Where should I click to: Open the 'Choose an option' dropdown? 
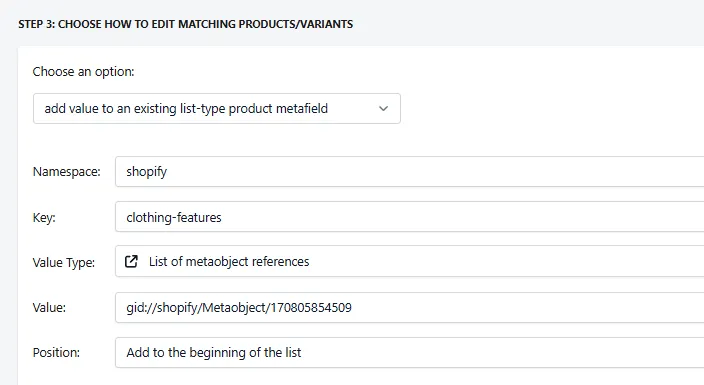point(217,108)
